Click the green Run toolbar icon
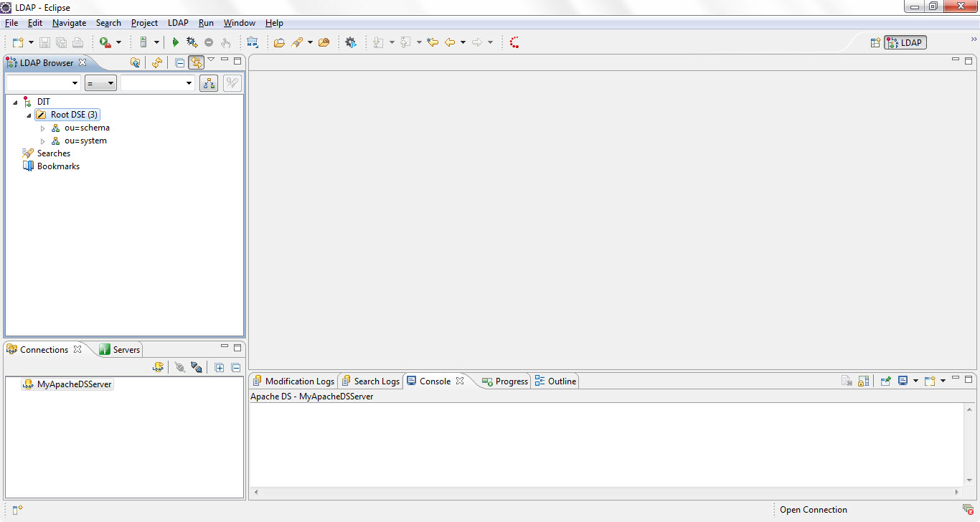 point(175,43)
